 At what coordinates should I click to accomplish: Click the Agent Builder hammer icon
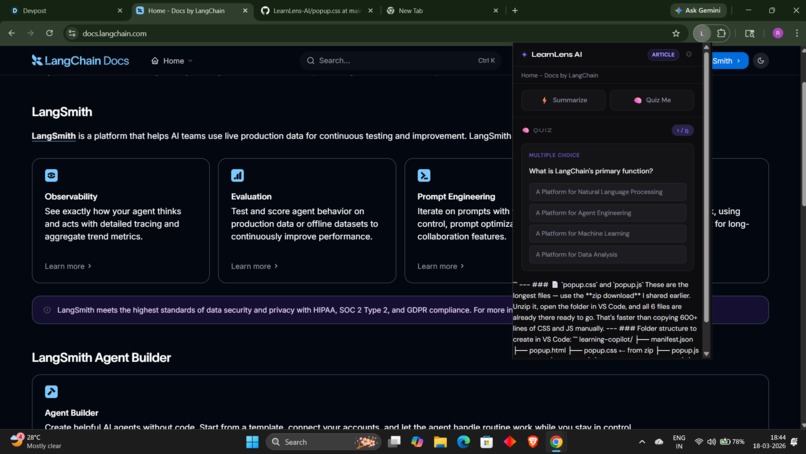coord(51,392)
